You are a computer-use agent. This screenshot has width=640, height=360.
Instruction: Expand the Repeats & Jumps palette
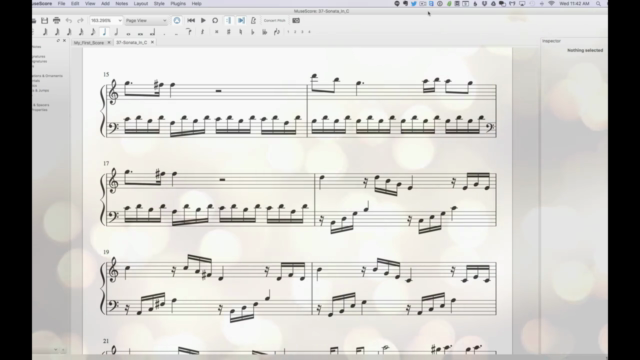41,91
